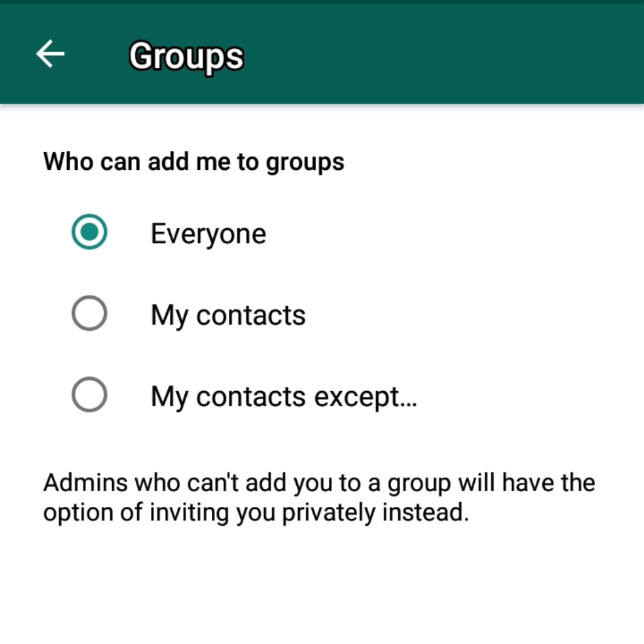Tap the word 'except' in third option
Screen dimensions: 644x644
pyautogui.click(x=357, y=398)
